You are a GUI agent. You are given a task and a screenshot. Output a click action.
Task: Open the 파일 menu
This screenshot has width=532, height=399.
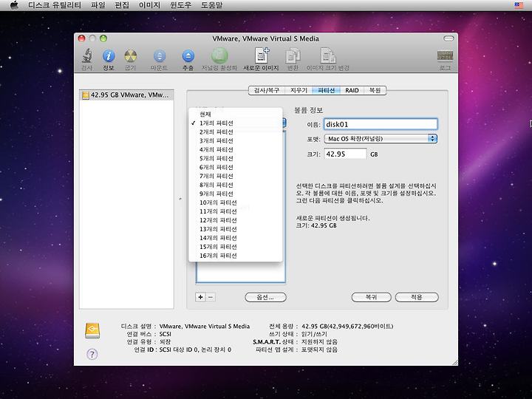coord(98,5)
